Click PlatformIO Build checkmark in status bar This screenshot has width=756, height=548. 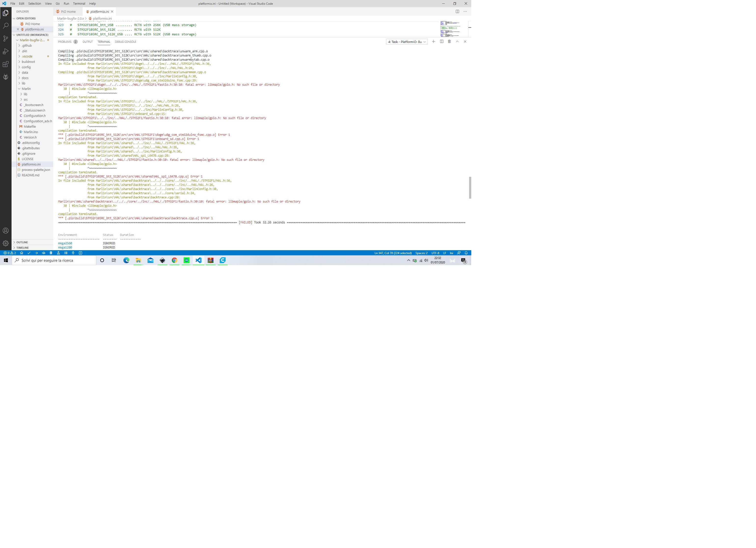[29, 253]
